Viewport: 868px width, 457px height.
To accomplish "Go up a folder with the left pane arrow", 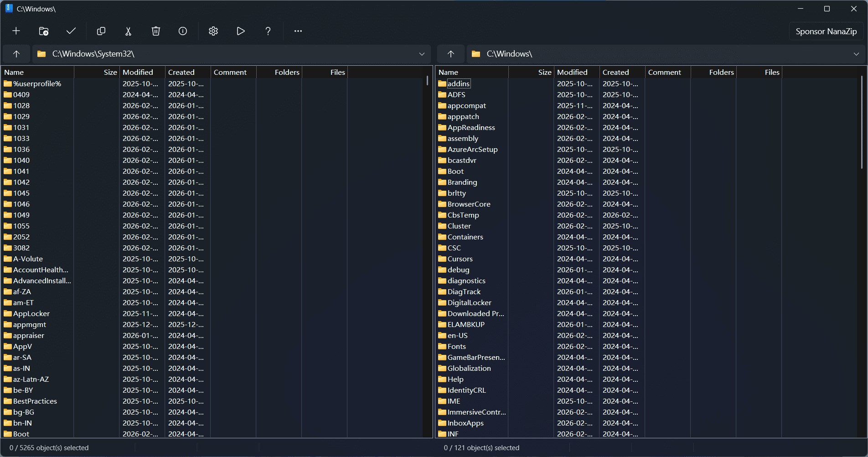I will (16, 54).
